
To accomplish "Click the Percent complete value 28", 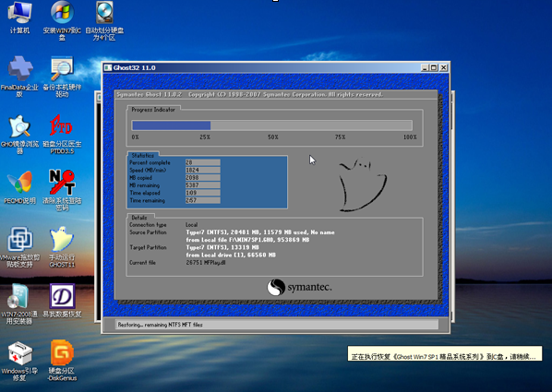I will pyautogui.click(x=203, y=162).
